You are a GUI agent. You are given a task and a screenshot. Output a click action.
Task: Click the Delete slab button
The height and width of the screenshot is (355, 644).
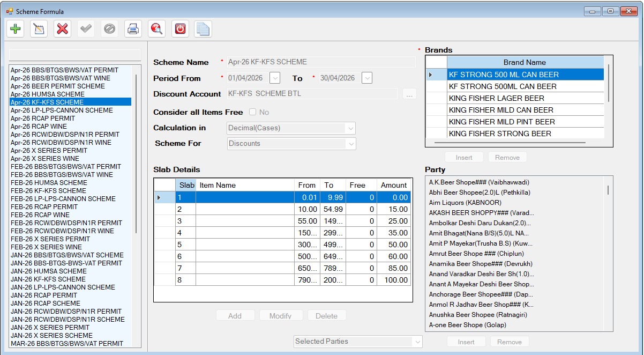[x=326, y=316]
